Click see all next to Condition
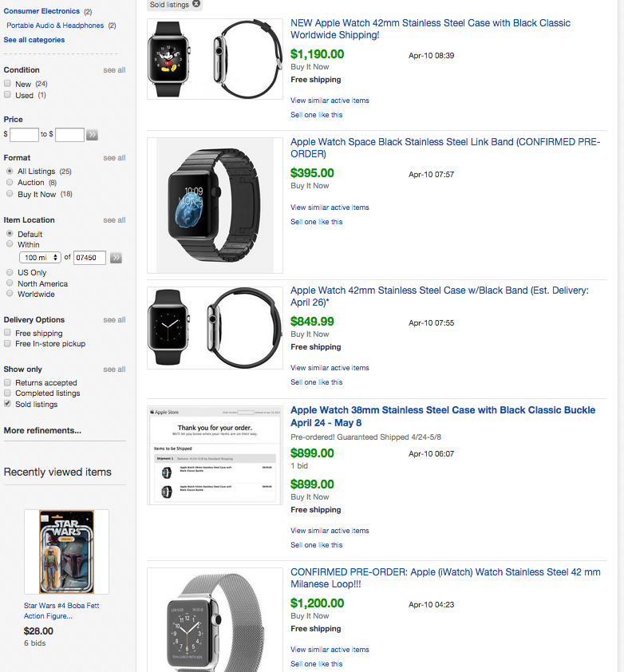This screenshot has height=672, width=624. (x=114, y=70)
